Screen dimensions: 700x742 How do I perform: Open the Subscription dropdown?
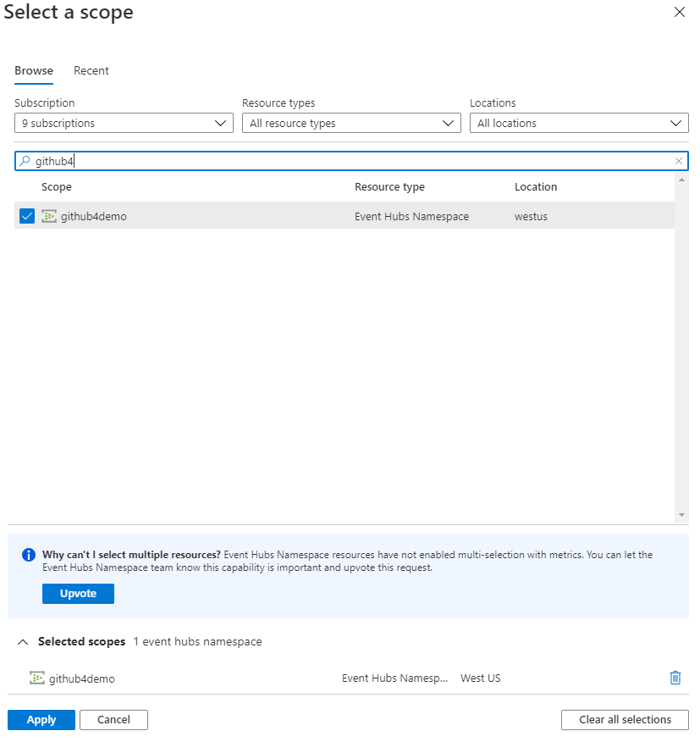tap(124, 123)
